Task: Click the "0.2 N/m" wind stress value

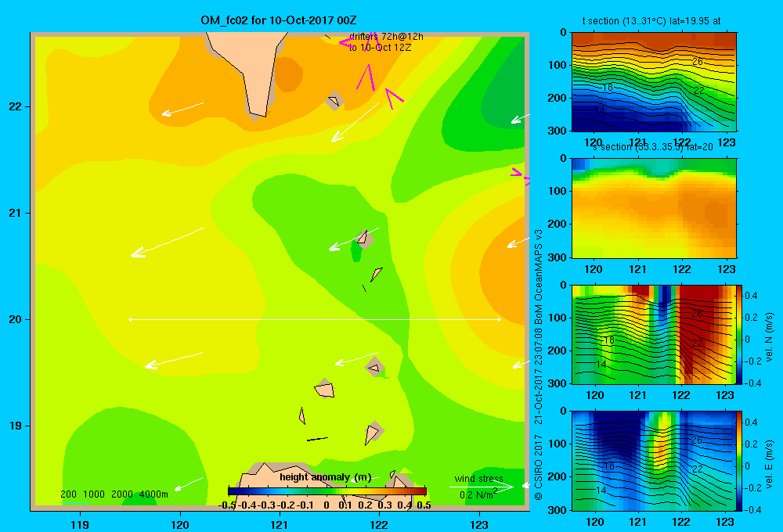Action: [477, 494]
